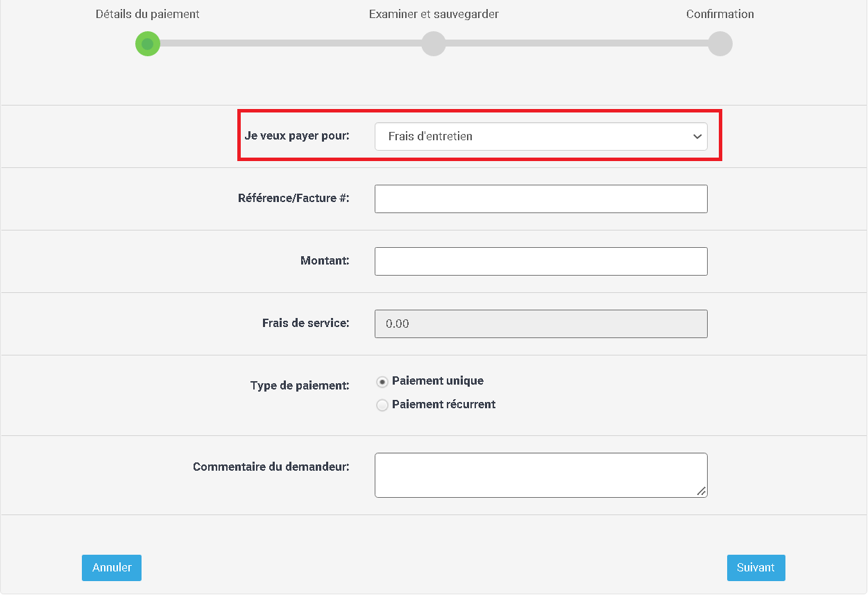Click the Suivant button

[756, 568]
